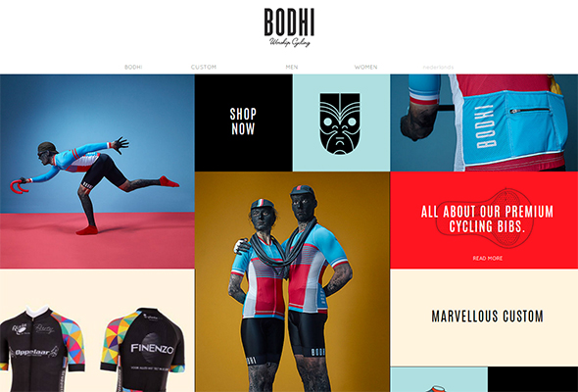Open the two cyclists photo on yellow background
Image resolution: width=578 pixels, height=392 pixels.
tap(292, 282)
